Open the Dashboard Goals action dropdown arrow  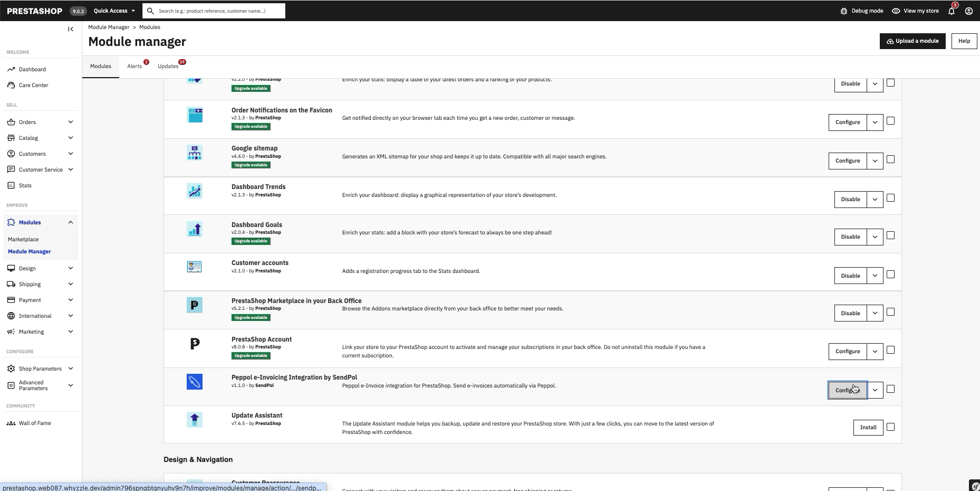(875, 237)
